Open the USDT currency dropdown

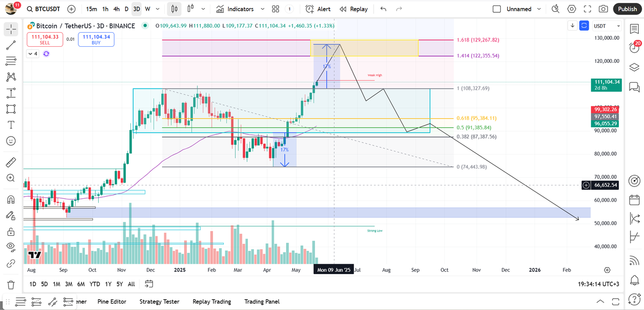[x=608, y=26]
